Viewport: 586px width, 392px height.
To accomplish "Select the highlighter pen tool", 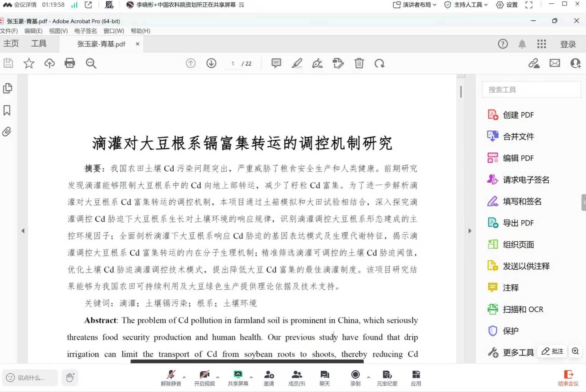I will [297, 63].
